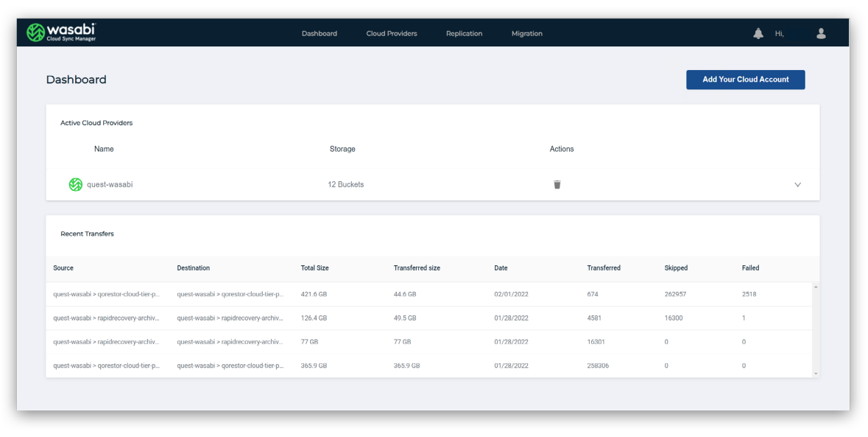Select the 49.5 GB transferred size cell
This screenshot has height=437, width=868.
coord(405,318)
